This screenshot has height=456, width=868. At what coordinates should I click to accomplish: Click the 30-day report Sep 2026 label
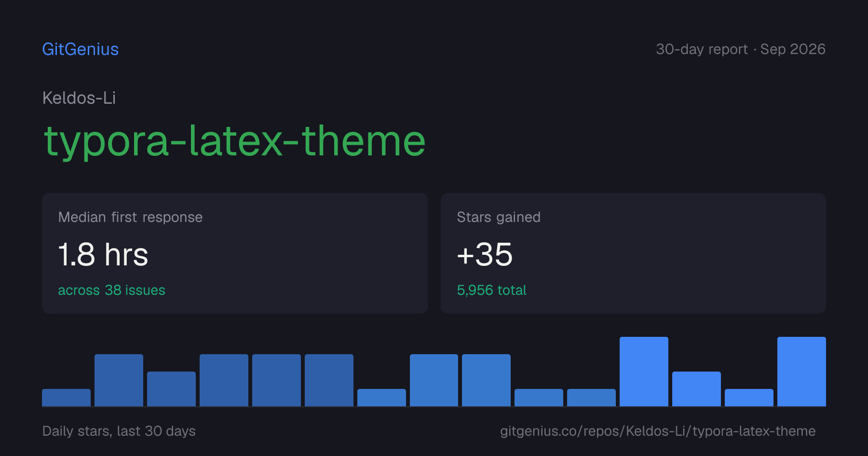(x=741, y=49)
